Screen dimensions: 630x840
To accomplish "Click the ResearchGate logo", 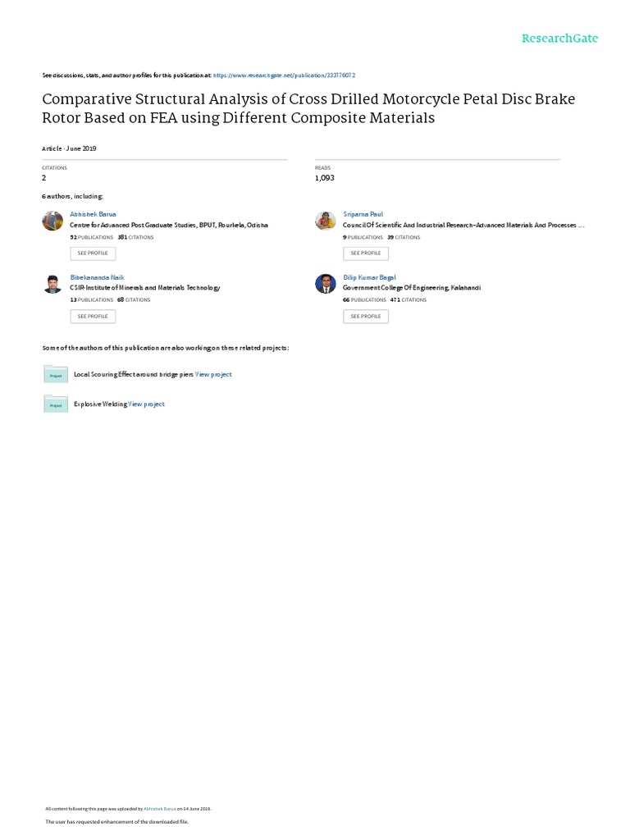I will 559,39.
